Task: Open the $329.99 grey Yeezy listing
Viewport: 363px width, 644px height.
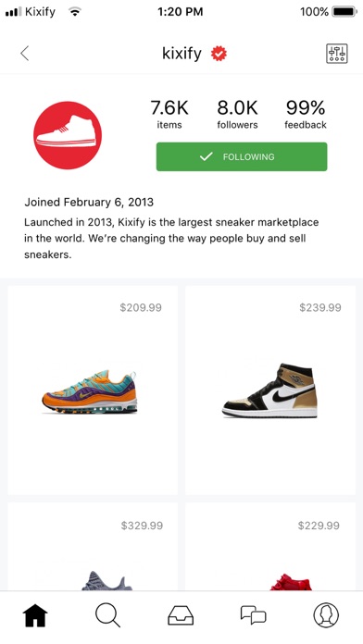Action: click(x=93, y=547)
